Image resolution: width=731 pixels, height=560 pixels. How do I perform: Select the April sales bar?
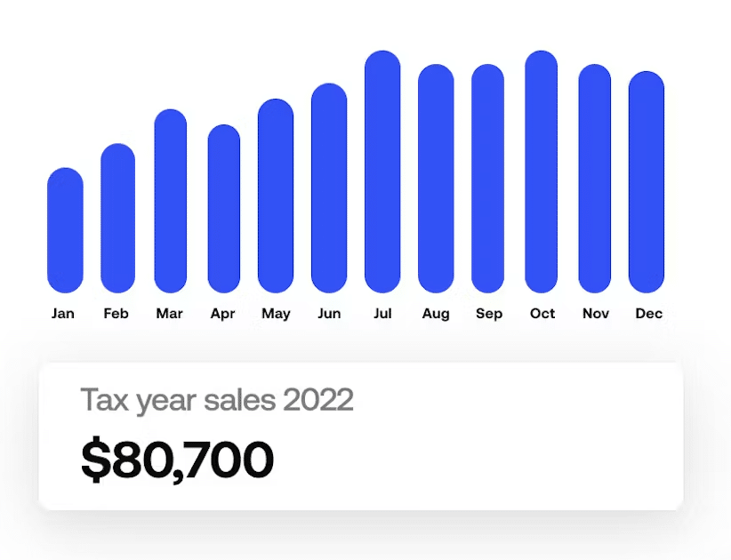coord(224,208)
